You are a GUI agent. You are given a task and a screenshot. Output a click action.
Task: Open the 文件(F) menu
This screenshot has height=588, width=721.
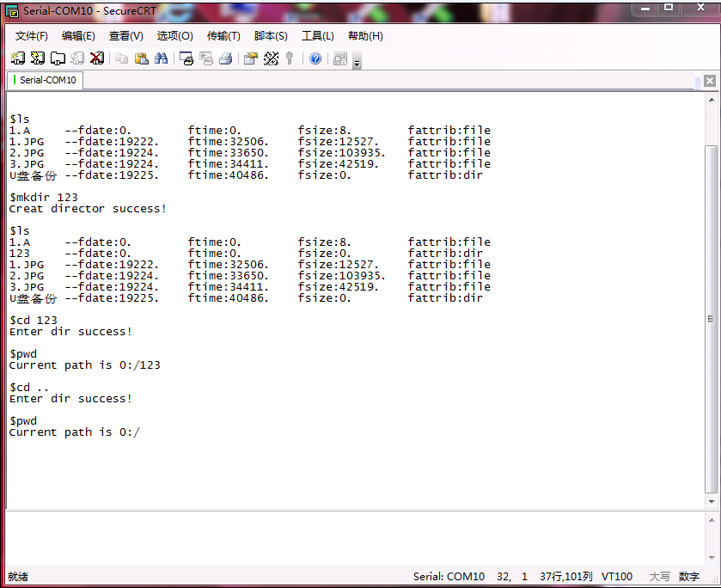(31, 36)
